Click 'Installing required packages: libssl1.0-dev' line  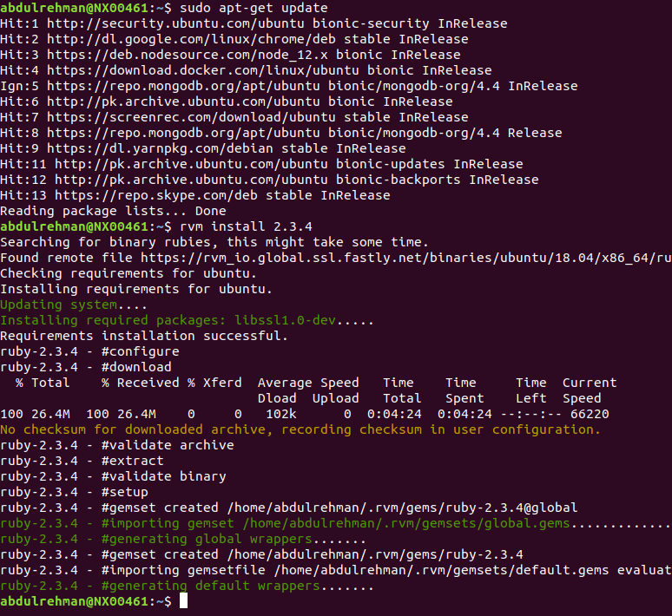pyautogui.click(x=187, y=320)
